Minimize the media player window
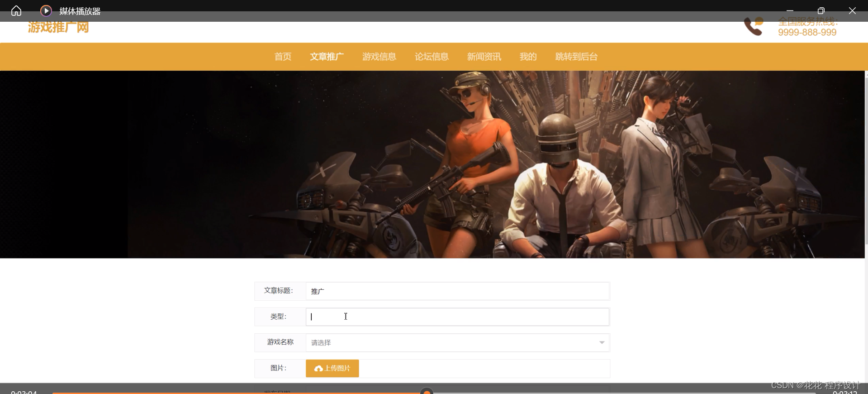This screenshot has height=394, width=868. pos(790,10)
